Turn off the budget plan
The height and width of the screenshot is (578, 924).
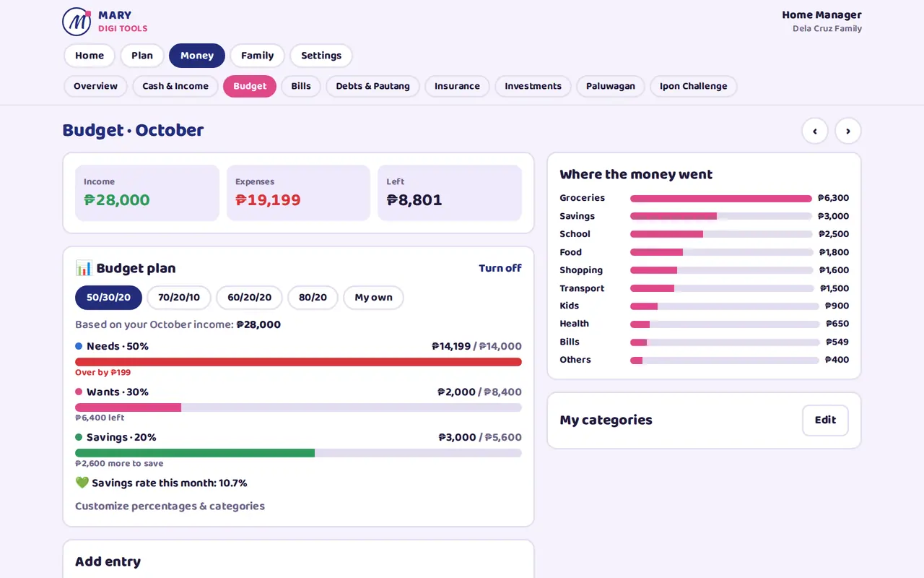(x=500, y=268)
